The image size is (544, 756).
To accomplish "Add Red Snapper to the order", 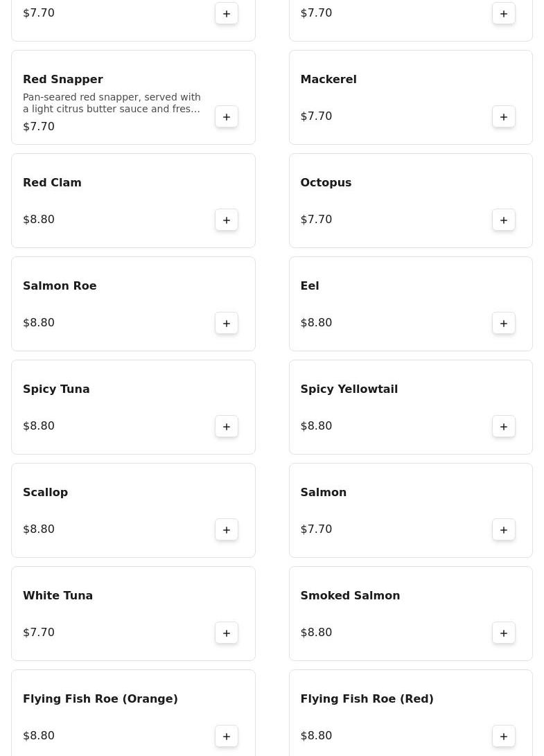I will point(227,116).
